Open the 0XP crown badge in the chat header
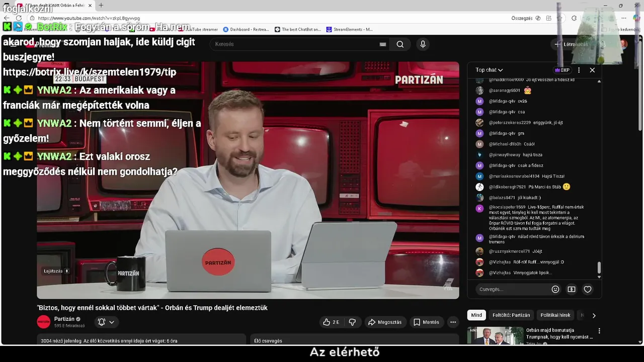The image size is (644, 362). click(x=562, y=70)
